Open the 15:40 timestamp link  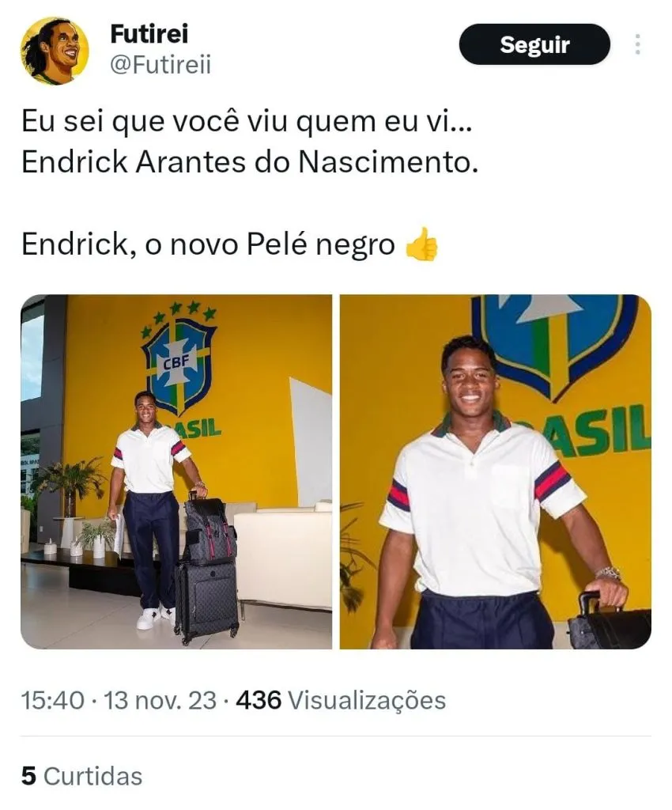pos(53,701)
